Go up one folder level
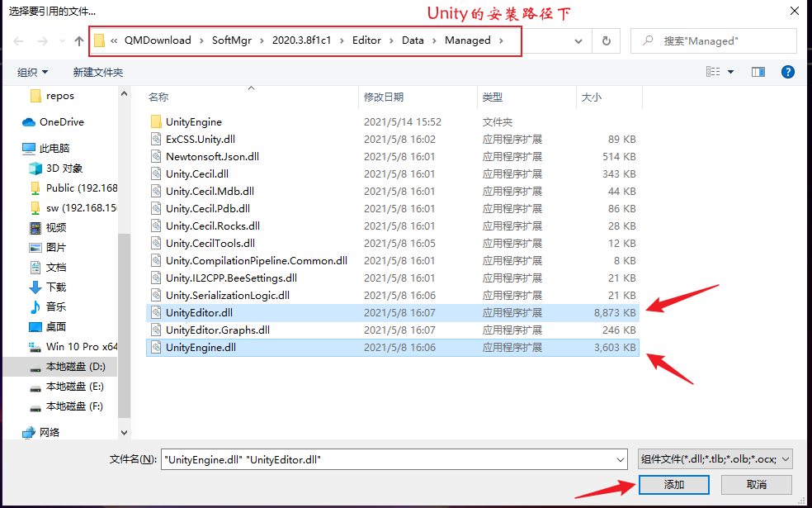 78,41
